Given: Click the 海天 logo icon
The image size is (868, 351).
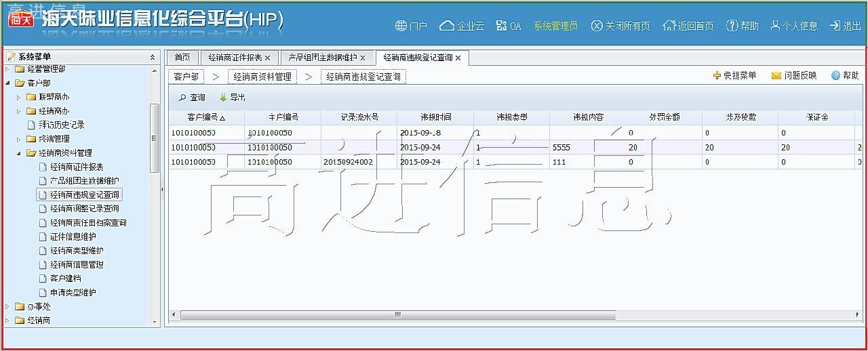Looking at the screenshot, I should tap(21, 20).
